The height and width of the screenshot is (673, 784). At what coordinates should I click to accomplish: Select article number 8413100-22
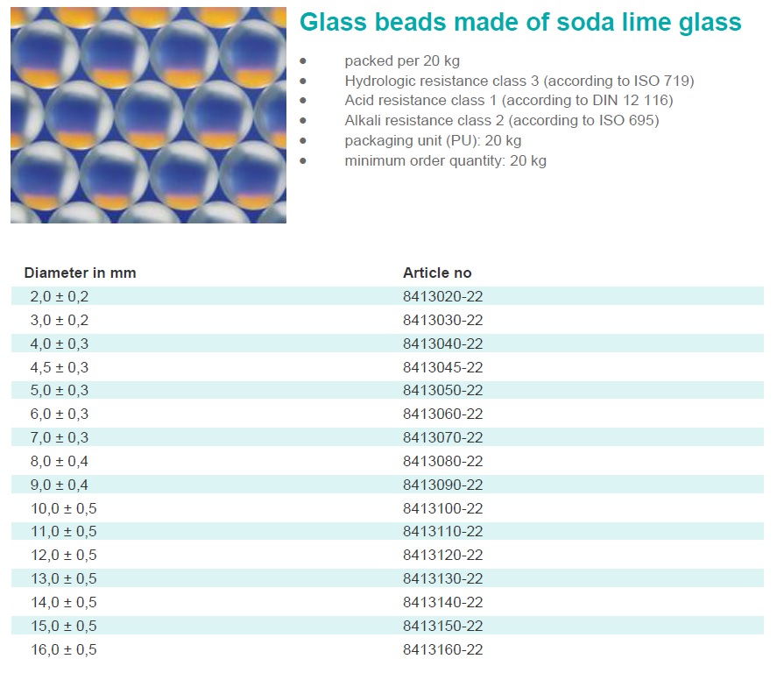click(443, 508)
